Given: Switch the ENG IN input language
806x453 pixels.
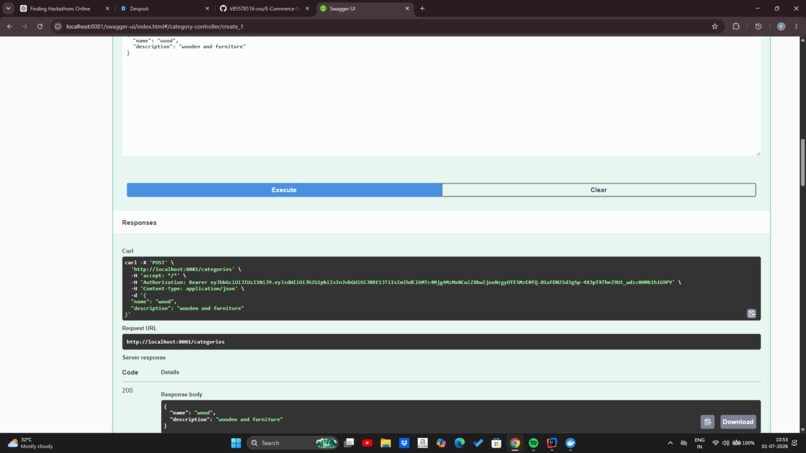Looking at the screenshot, I should (700, 443).
